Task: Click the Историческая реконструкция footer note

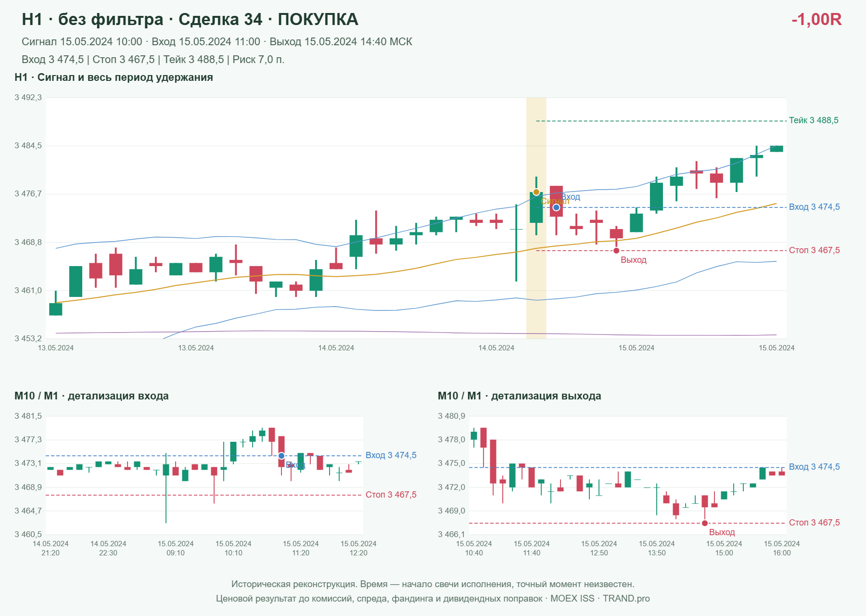Action: pos(433,584)
